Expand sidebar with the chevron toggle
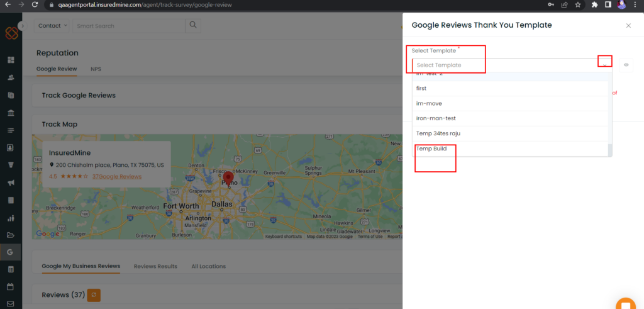Image resolution: width=644 pixels, height=309 pixels. (x=22, y=25)
